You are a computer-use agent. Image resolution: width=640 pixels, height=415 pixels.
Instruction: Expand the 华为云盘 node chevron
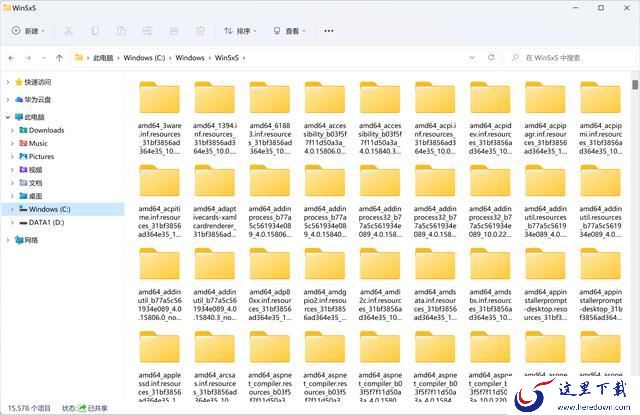point(8,100)
